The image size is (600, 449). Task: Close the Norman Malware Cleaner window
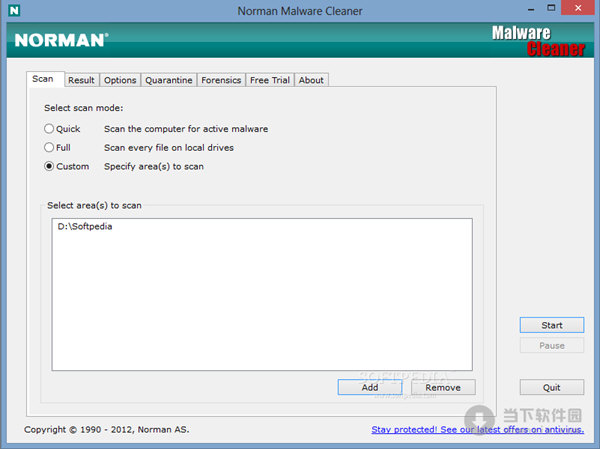578,8
